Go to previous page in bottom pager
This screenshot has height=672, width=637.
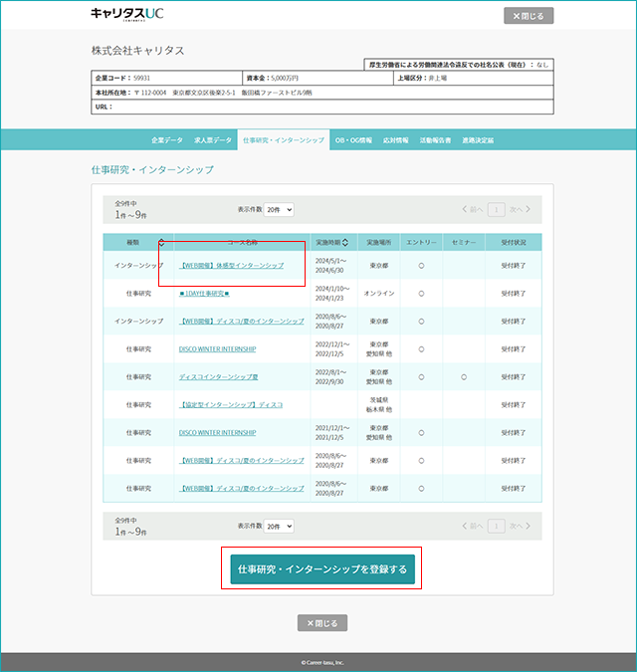(473, 526)
